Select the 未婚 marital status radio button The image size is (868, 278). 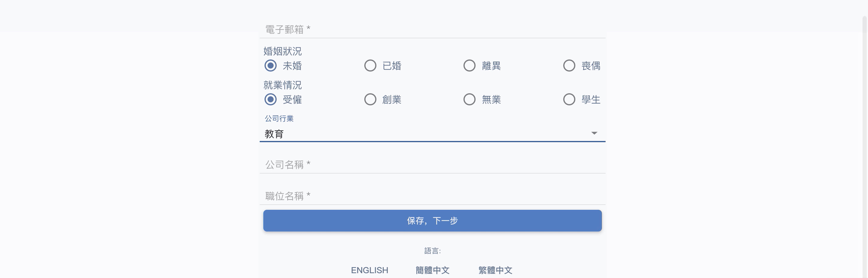270,66
